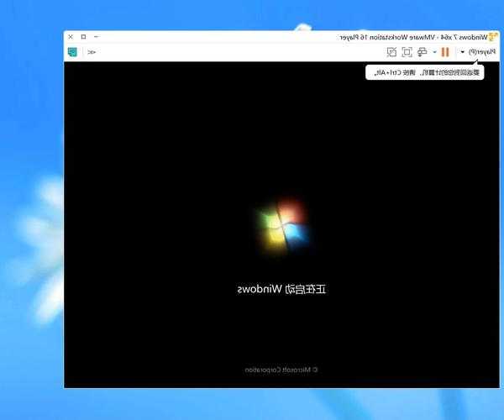Image resolution: width=504 pixels, height=420 pixels.
Task: Enter full screen mode
Action: click(x=407, y=52)
